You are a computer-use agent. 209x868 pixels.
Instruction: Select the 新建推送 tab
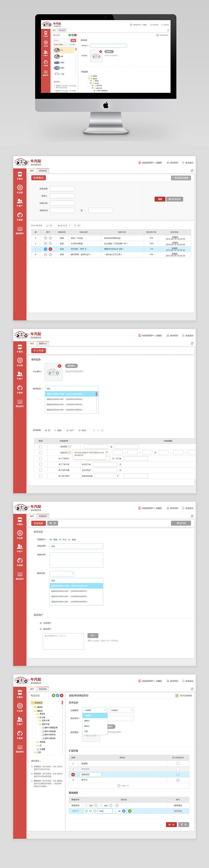(x=43, y=516)
